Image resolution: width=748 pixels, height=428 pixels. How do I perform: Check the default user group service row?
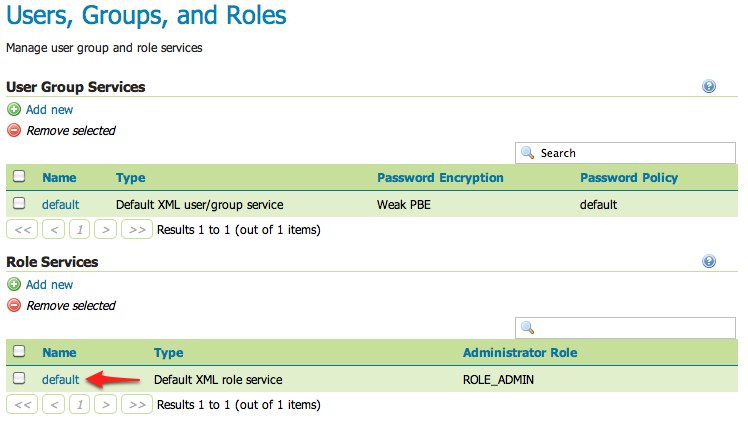[19, 203]
